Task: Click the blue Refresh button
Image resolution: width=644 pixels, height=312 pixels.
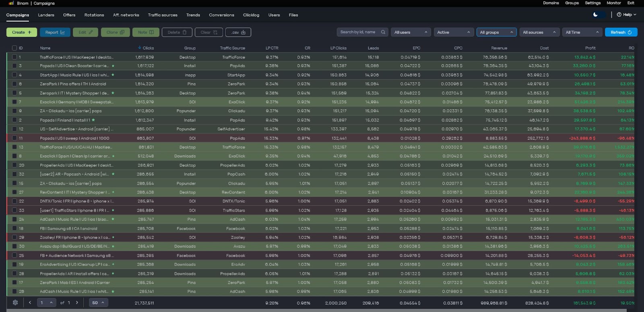Action: coord(621,32)
